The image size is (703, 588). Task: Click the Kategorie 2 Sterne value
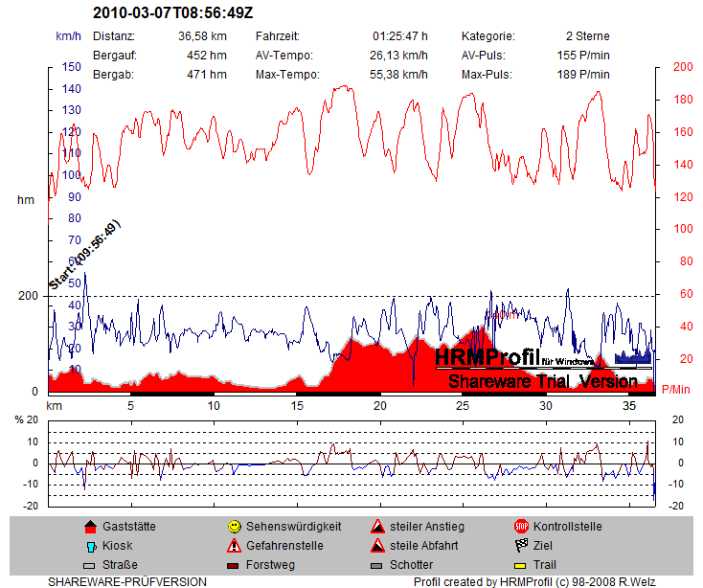click(x=587, y=36)
